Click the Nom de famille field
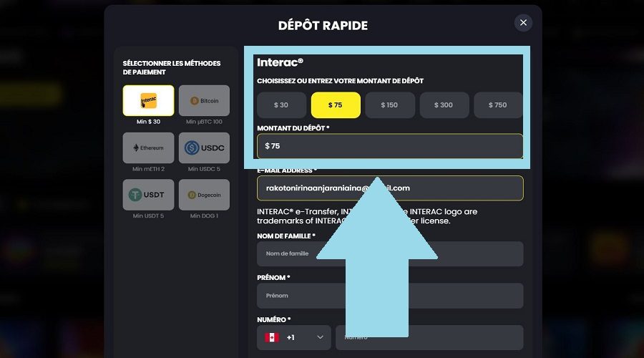Image resolution: width=644 pixels, height=358 pixels. tap(390, 253)
